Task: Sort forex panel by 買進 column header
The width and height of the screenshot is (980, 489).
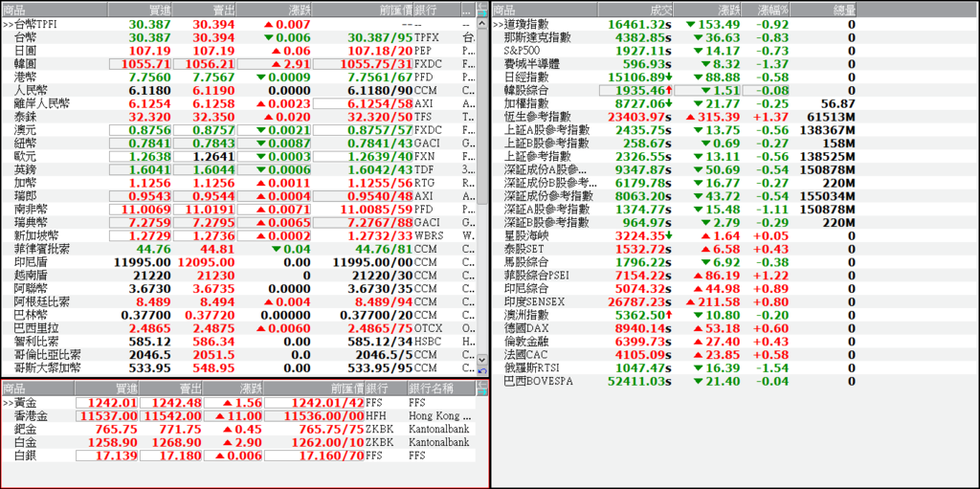Action: pyautogui.click(x=141, y=10)
